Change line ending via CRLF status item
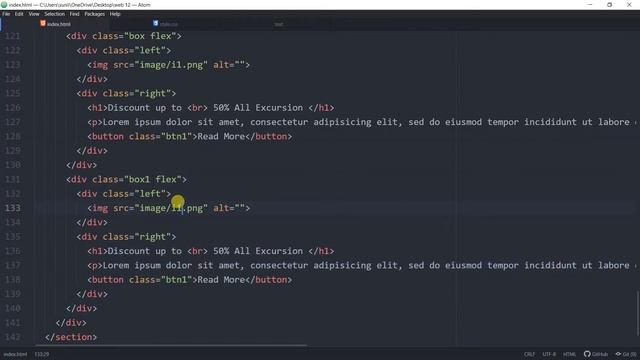 [529, 354]
